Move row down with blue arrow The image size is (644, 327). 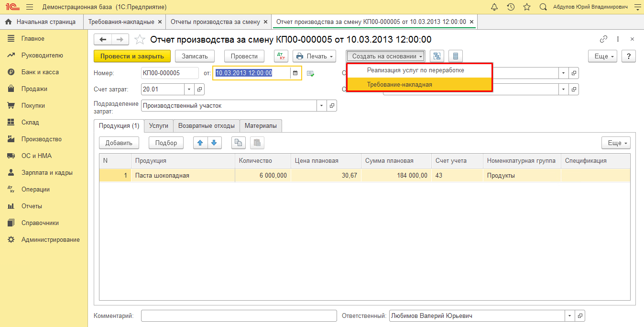214,143
